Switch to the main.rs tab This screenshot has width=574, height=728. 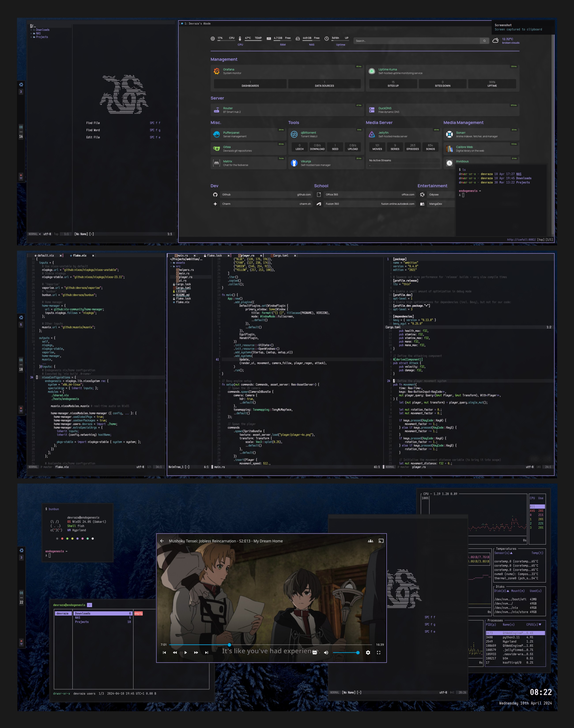tap(182, 255)
